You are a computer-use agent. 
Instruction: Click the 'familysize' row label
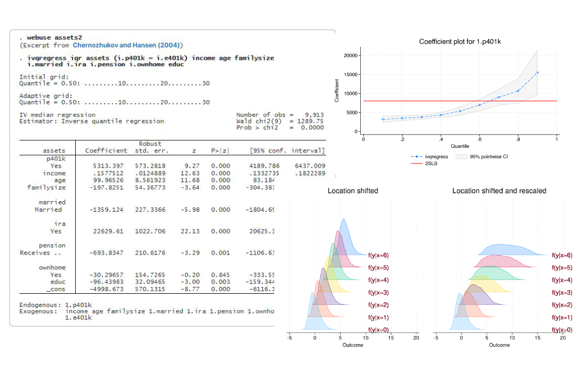click(47, 187)
